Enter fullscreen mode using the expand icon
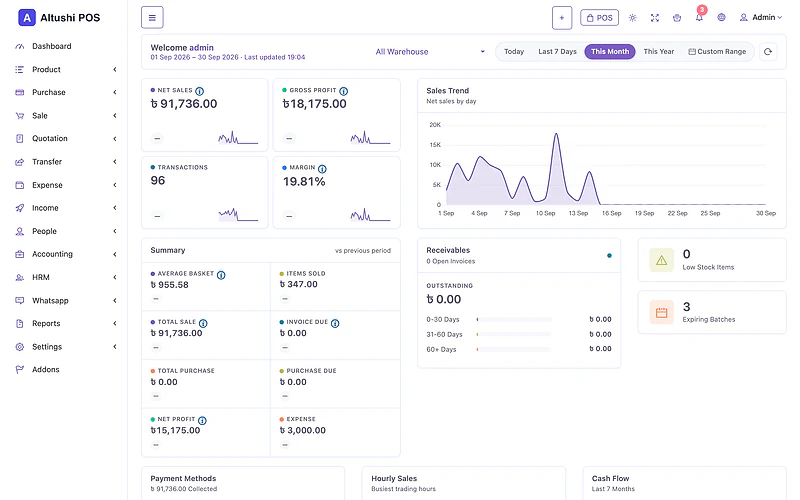Image resolution: width=800 pixels, height=500 pixels. click(x=655, y=18)
